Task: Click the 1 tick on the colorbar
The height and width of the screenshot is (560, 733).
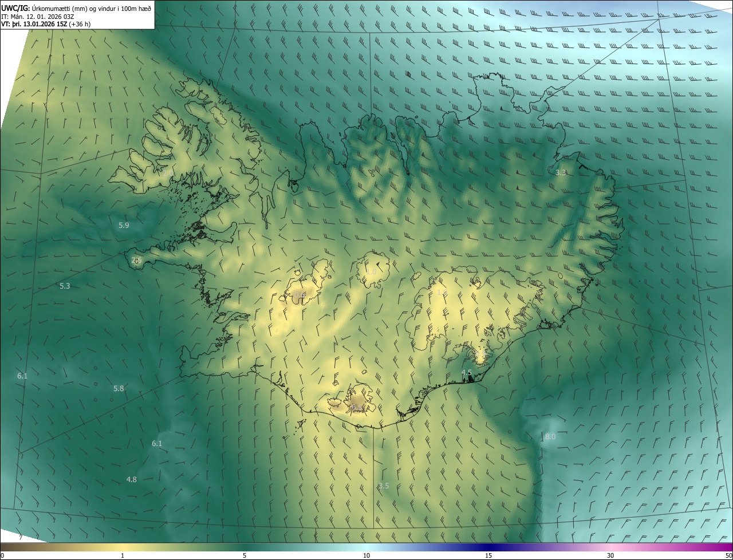Action: (123, 555)
